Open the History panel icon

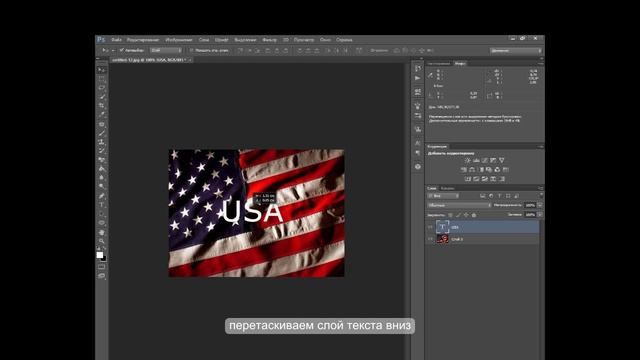[418, 69]
